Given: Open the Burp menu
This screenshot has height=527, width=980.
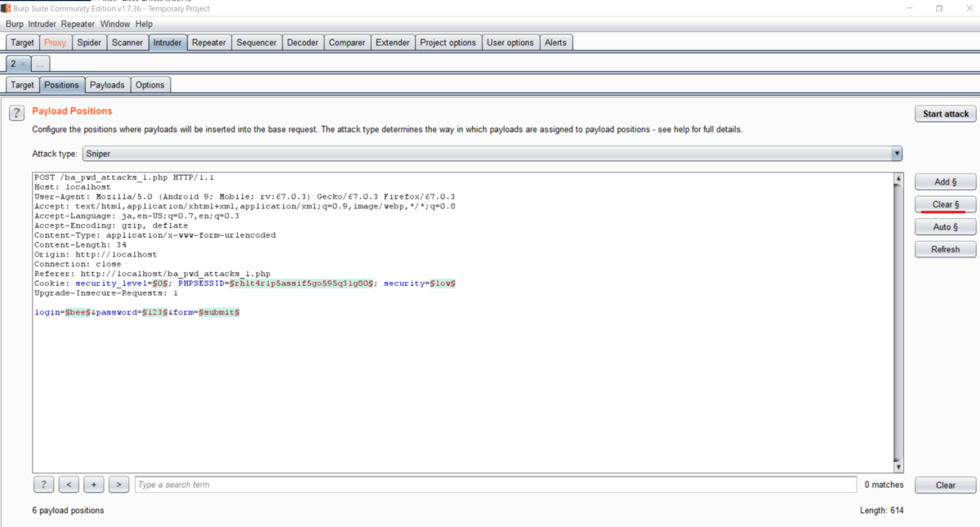Looking at the screenshot, I should pos(15,25).
